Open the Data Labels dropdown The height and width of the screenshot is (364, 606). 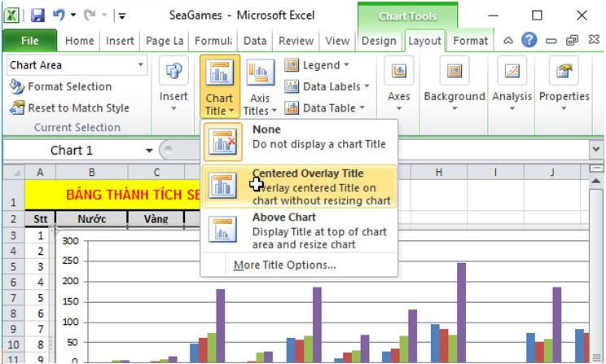coord(327,86)
